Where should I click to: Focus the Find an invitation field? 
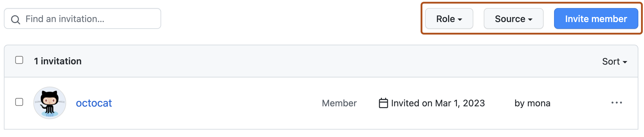point(89,19)
